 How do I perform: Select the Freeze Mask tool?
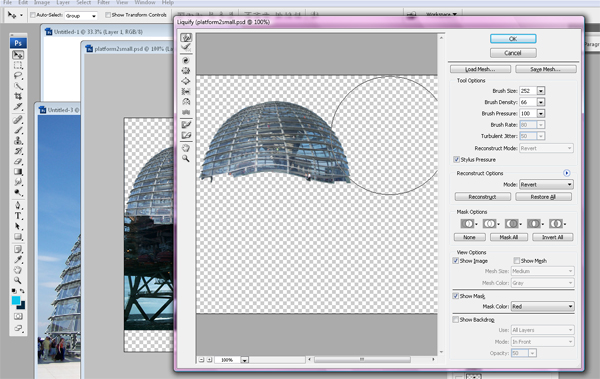click(x=186, y=124)
